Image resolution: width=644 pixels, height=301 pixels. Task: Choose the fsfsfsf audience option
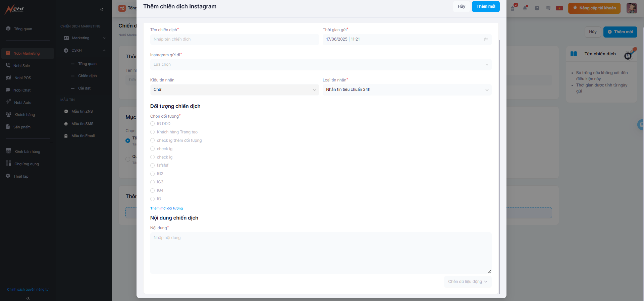click(153, 165)
